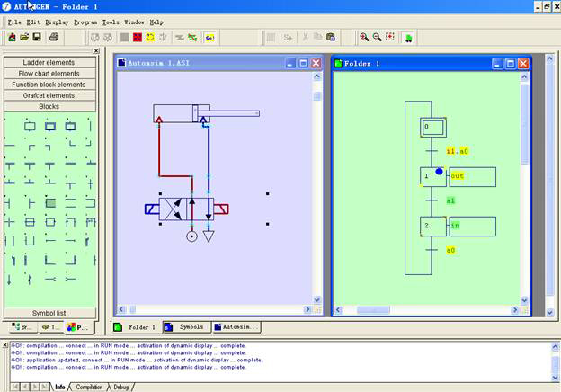Expand the Blocks section
561x392 pixels.
[49, 107]
